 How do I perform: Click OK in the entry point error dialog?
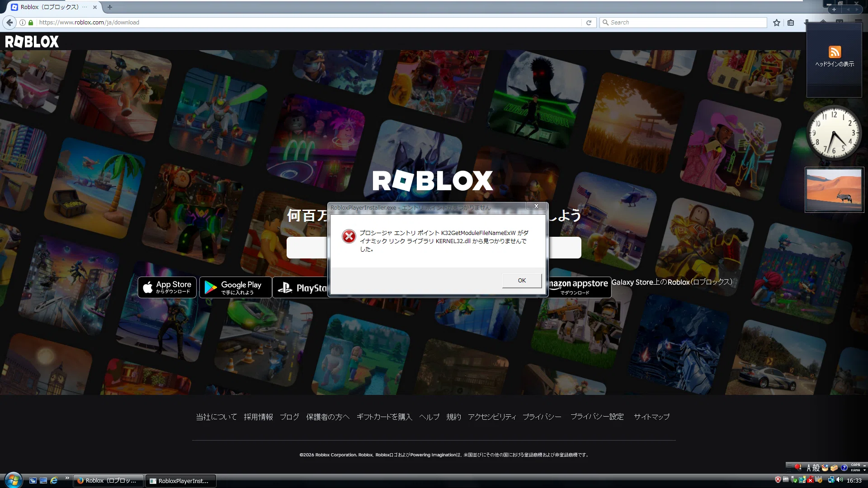coord(522,281)
